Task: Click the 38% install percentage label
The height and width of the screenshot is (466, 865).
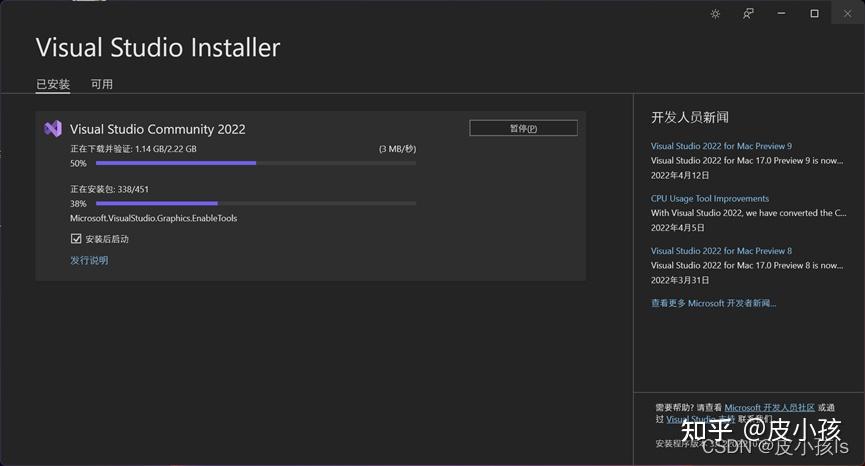Action: (78, 203)
